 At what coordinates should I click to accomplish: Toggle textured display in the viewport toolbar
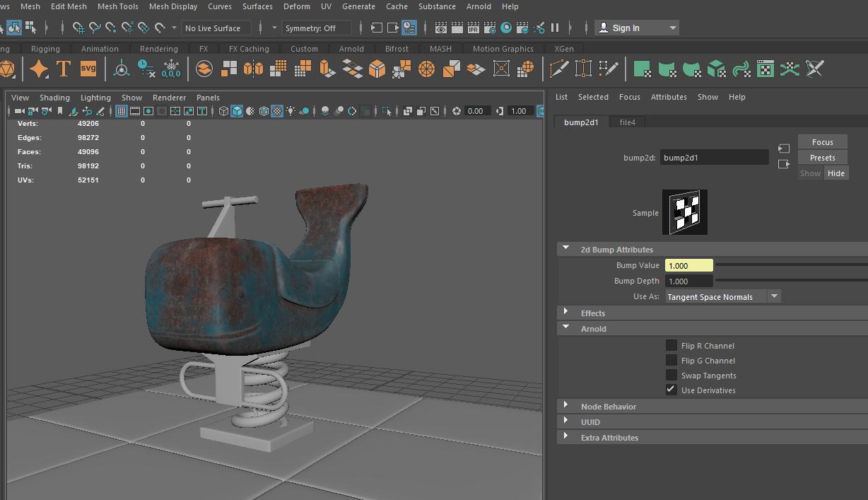[x=275, y=111]
